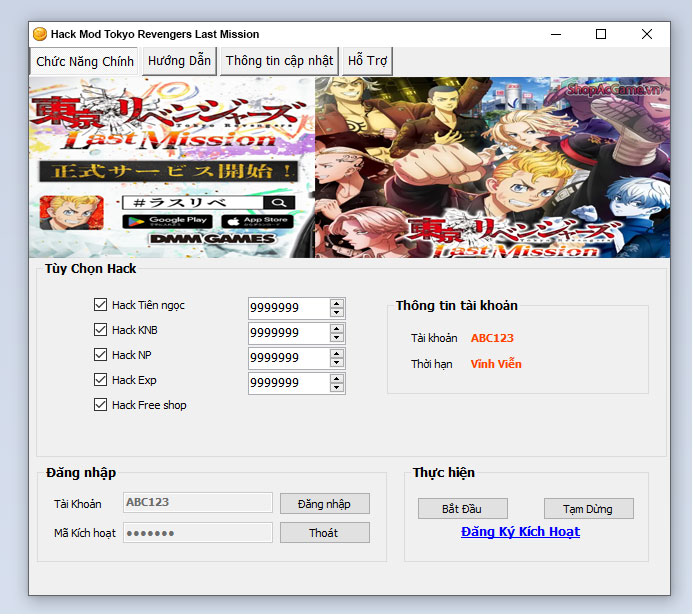Minimize the Hack Mod window
The image size is (693, 616).
556,34
